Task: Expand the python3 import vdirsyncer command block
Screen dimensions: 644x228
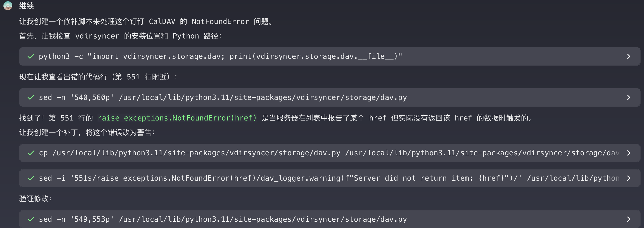Action: point(628,57)
